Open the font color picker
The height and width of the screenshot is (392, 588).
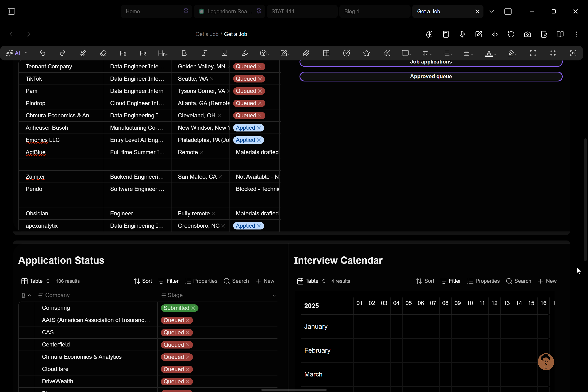(x=490, y=53)
